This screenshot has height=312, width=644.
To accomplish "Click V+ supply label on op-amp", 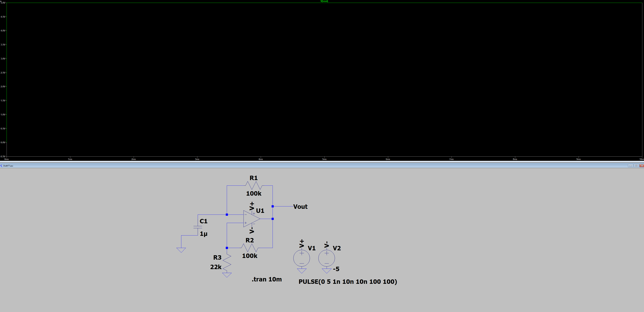I will [x=252, y=206].
